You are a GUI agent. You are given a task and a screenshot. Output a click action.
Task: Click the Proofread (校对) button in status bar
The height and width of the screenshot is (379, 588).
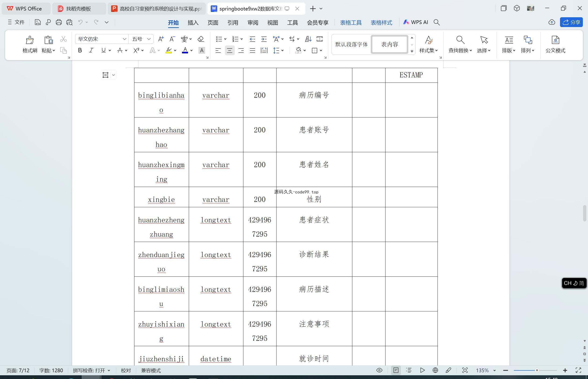[x=126, y=370]
